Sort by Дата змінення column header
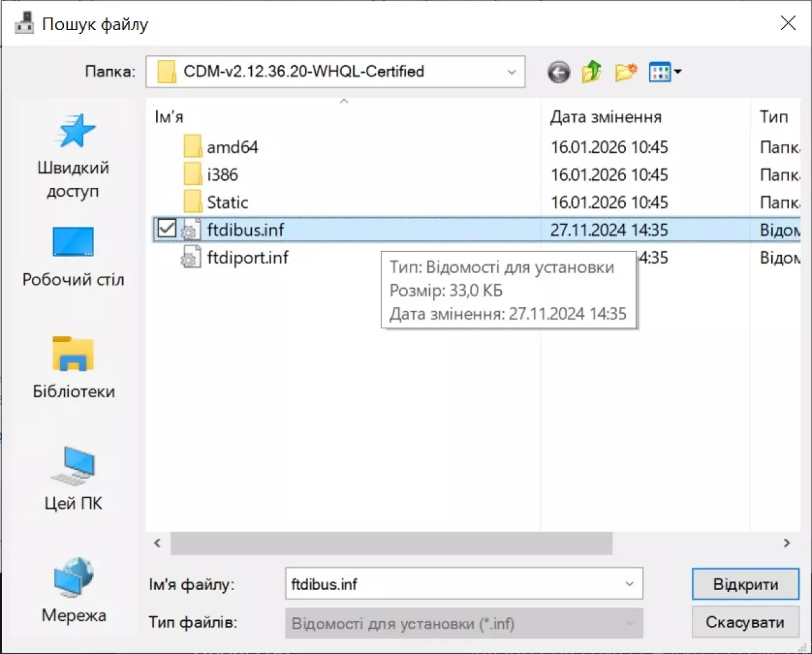 [x=605, y=117]
